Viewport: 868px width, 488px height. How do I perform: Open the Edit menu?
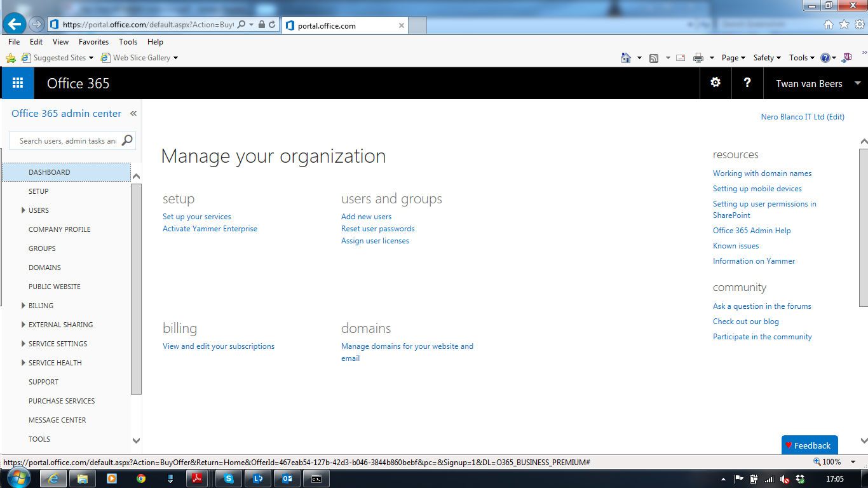[x=36, y=42]
